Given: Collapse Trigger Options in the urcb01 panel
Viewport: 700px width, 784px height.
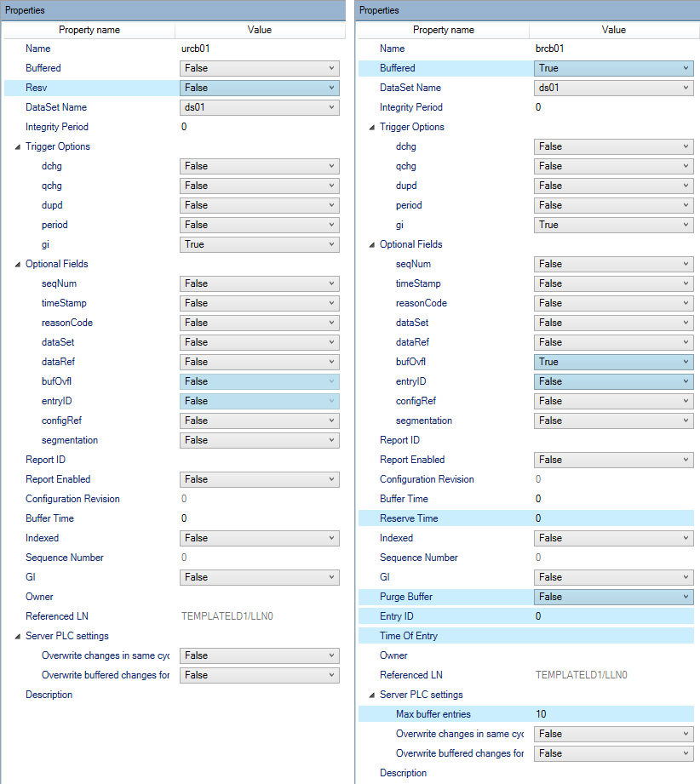Looking at the screenshot, I should point(18,146).
